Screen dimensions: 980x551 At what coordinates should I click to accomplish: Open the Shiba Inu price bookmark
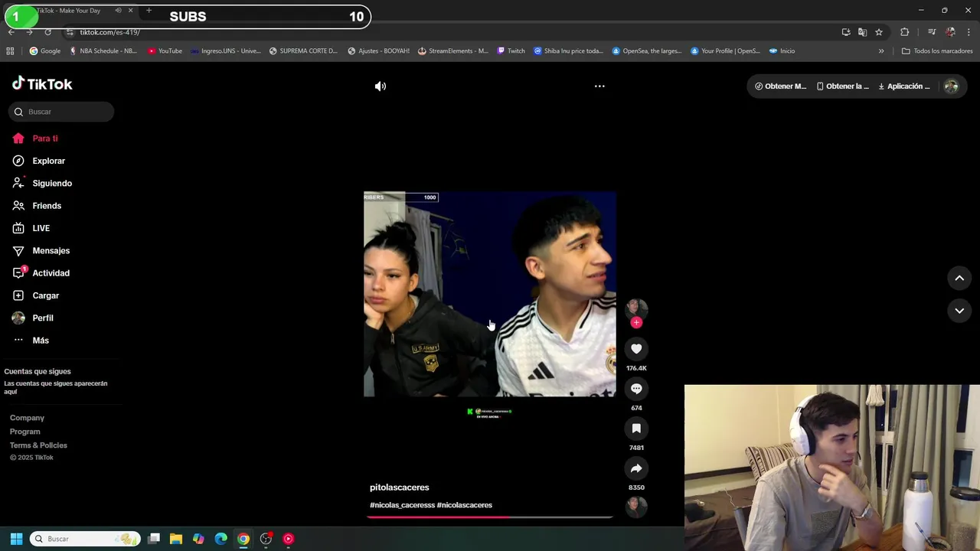tap(568, 51)
